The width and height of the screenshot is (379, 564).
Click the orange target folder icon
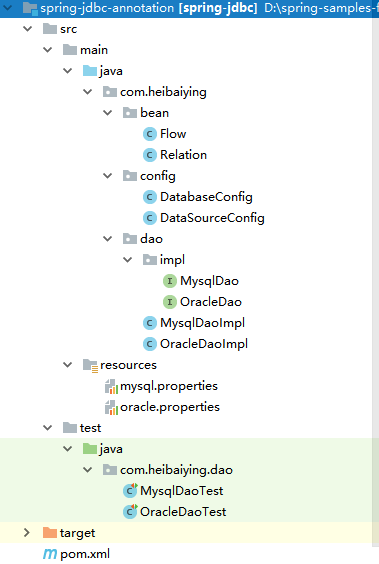click(50, 533)
